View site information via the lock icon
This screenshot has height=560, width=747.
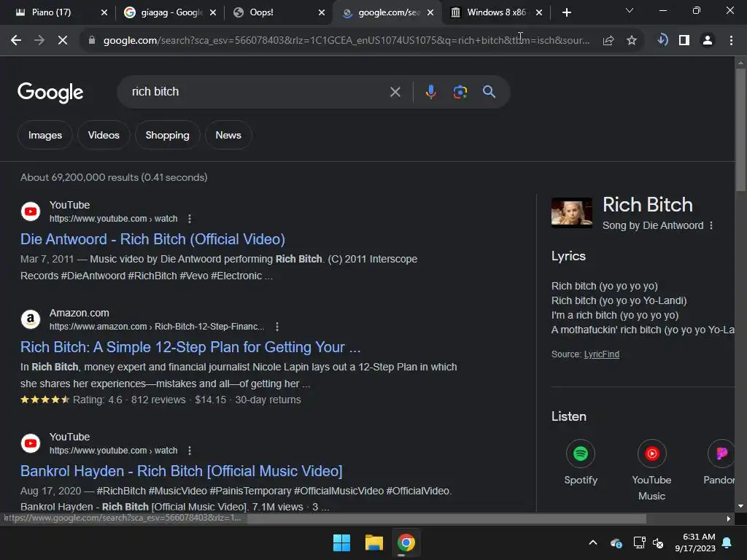92,41
